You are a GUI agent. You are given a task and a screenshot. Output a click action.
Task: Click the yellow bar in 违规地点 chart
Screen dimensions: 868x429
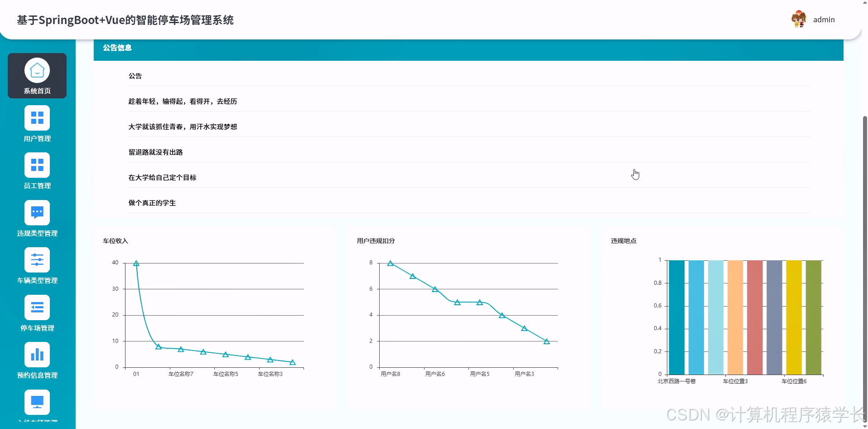pos(794,317)
